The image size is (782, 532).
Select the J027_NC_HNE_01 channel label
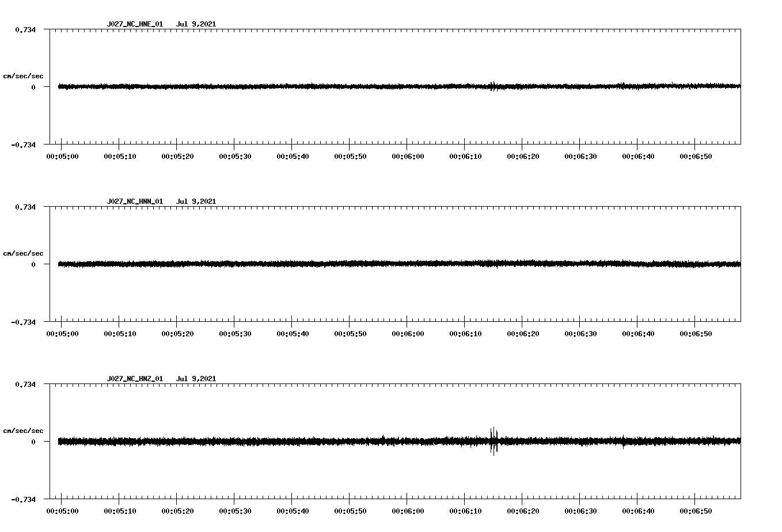135,24
